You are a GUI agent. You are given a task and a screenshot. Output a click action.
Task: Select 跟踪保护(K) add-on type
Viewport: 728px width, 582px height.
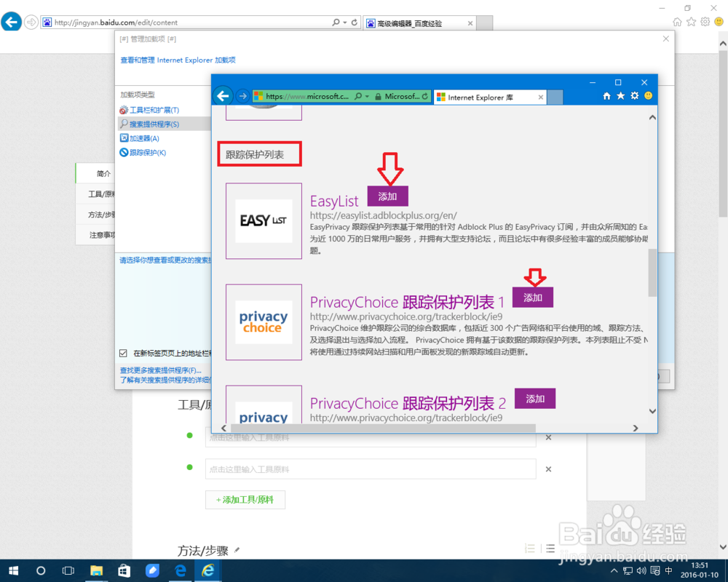coord(143,152)
